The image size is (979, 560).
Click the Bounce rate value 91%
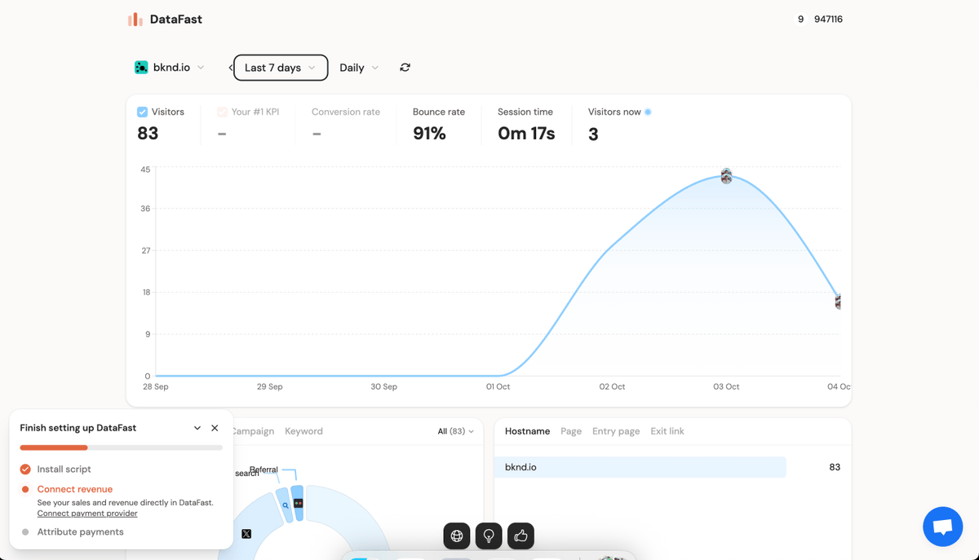click(x=429, y=134)
